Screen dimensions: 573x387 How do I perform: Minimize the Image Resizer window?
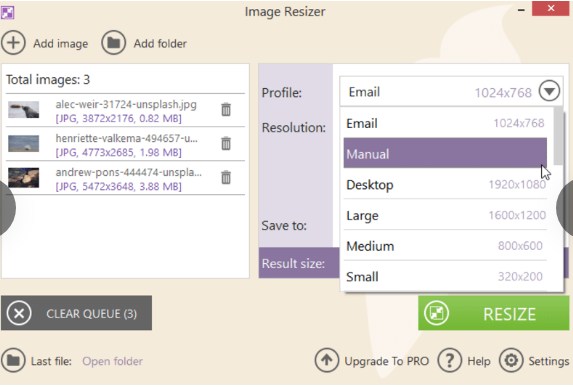click(x=521, y=10)
